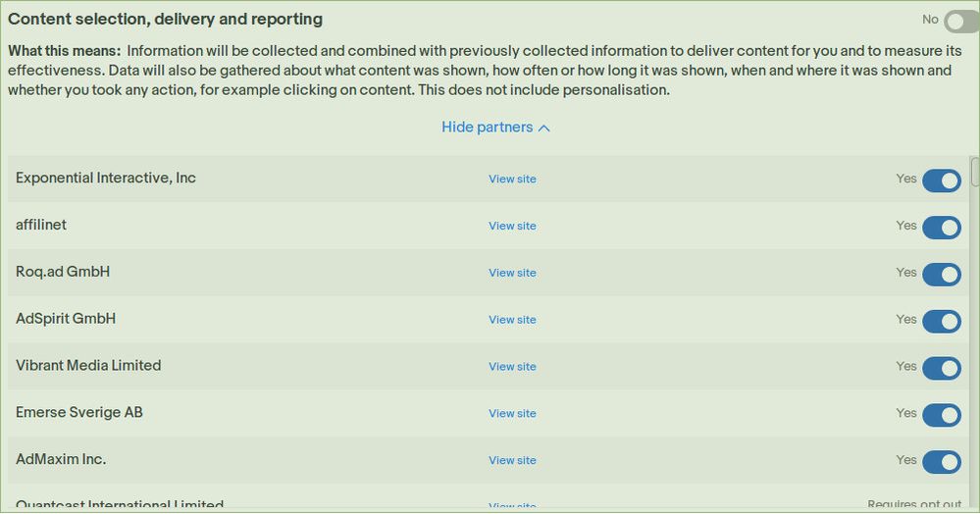Open Emerse Sverige AB View site link

point(512,413)
